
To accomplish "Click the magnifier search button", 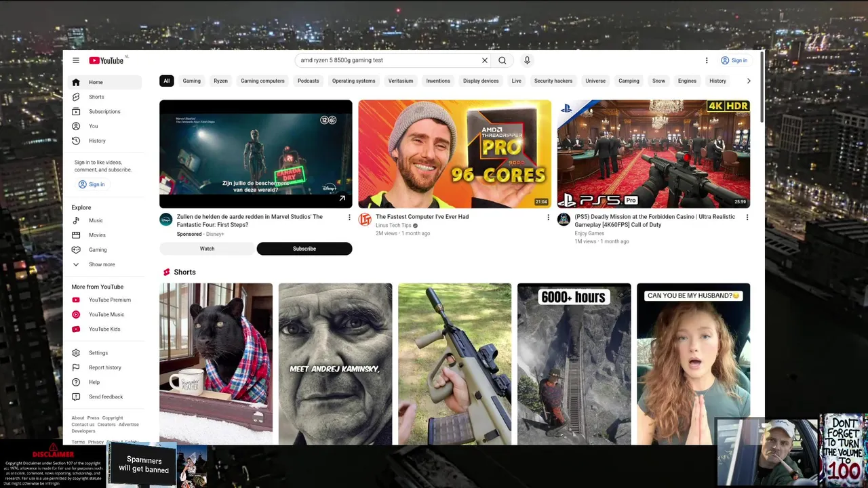I will [x=502, y=60].
